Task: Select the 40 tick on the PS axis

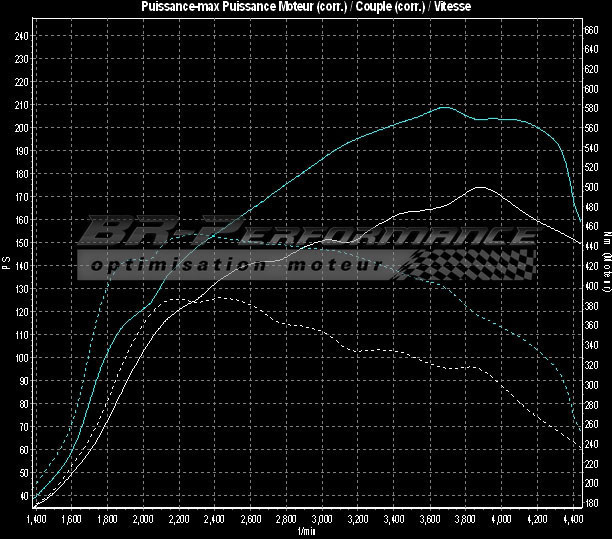Action: (x=24, y=495)
